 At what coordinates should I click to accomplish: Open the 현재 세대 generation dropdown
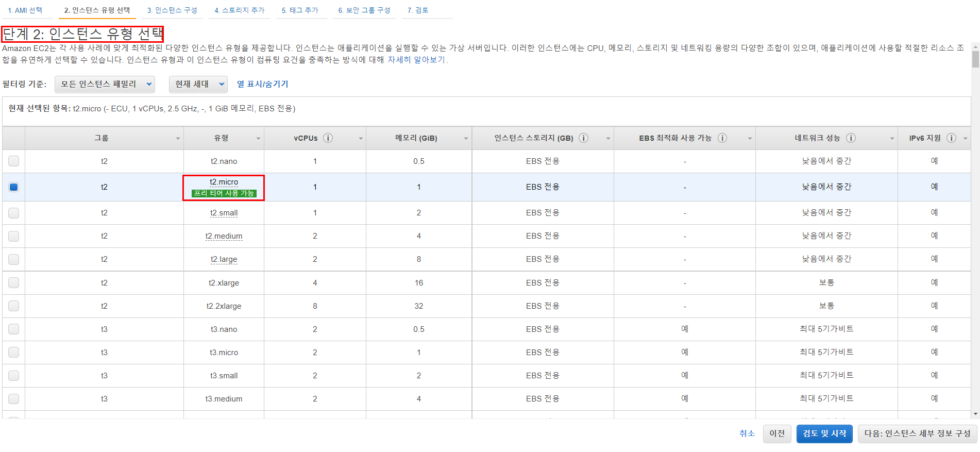pyautogui.click(x=198, y=84)
